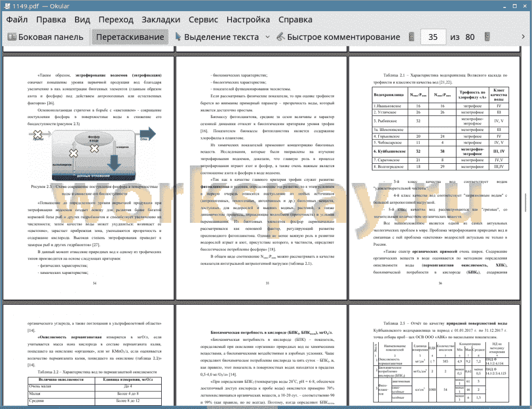Viewport: 532px width, 409px height.
Task: Click the page number field showing 35
Action: 433,37
